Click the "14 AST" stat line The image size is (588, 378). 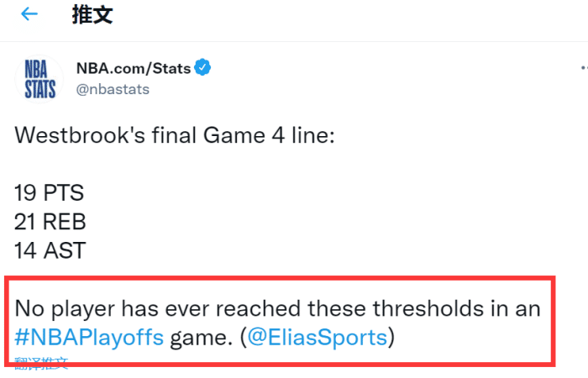click(50, 250)
